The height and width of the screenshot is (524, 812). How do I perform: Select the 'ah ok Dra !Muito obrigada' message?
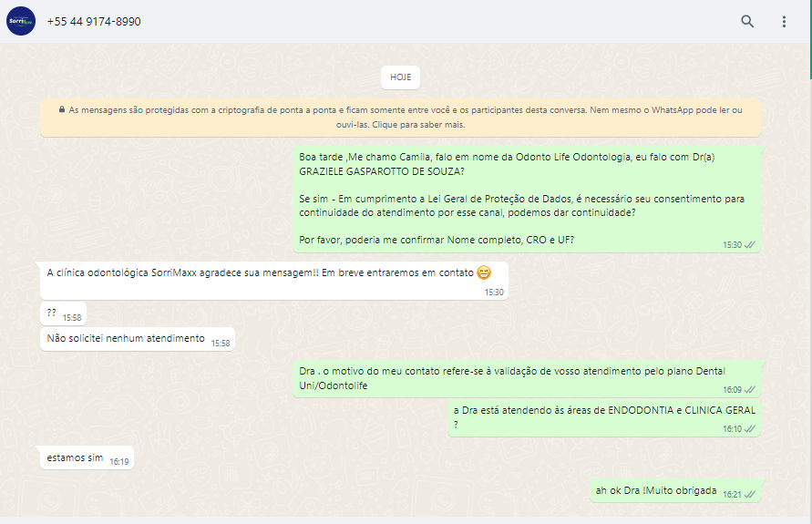tap(675, 491)
